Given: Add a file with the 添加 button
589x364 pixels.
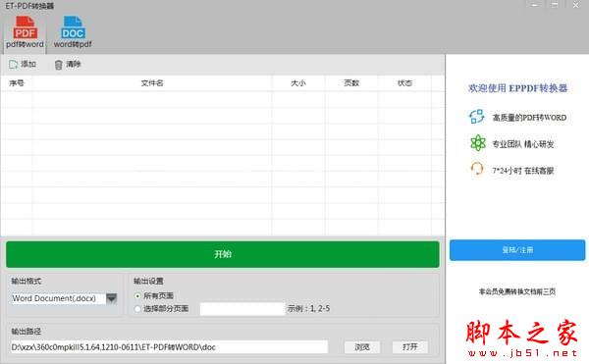Looking at the screenshot, I should 23,64.
